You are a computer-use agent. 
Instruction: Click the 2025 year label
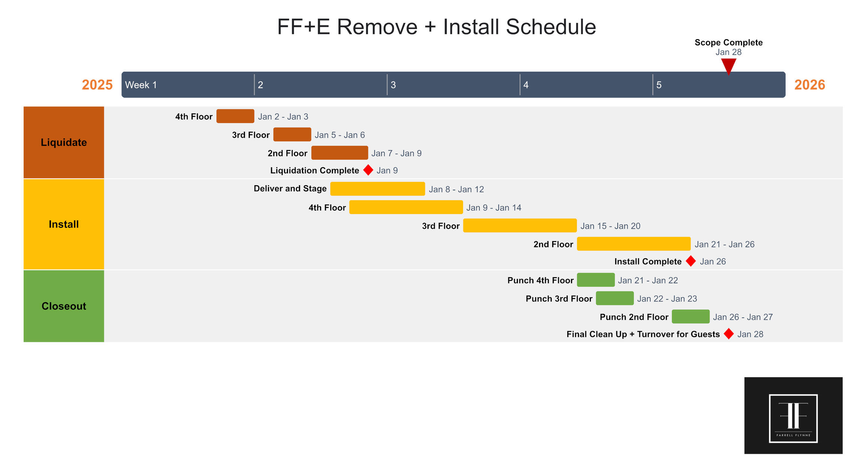click(x=97, y=85)
